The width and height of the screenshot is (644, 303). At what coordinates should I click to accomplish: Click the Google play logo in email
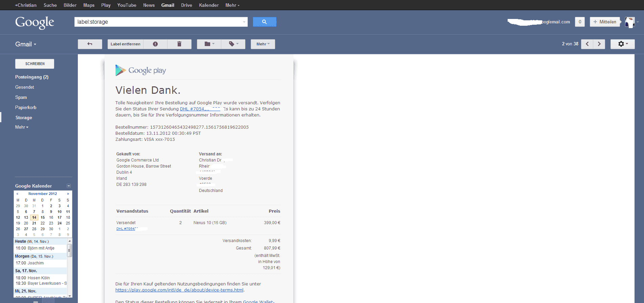click(140, 70)
